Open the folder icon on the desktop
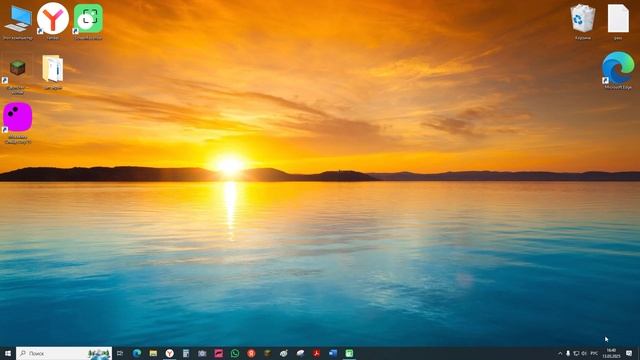The width and height of the screenshot is (640, 360). [53, 72]
